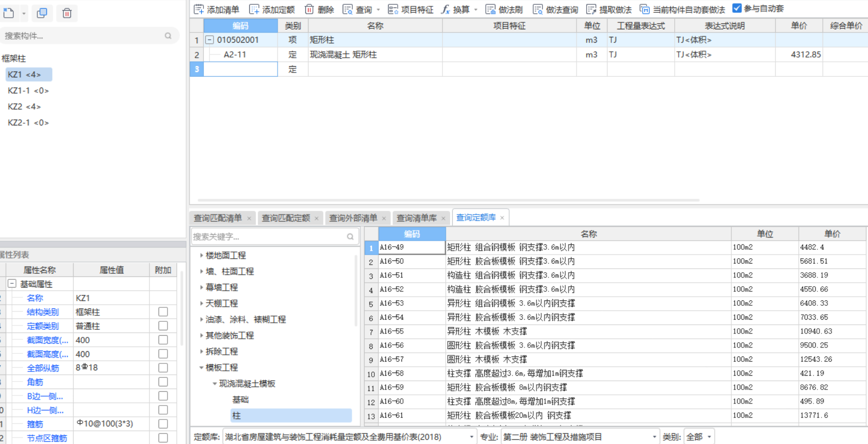This screenshot has height=444, width=868.
Task: Collapse the 010502001 row expander
Action: coord(210,40)
